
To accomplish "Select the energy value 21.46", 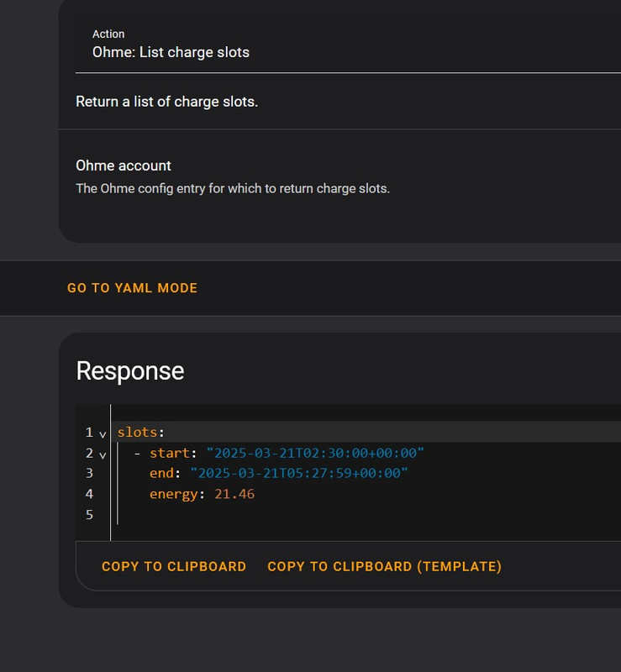I will pyautogui.click(x=234, y=494).
